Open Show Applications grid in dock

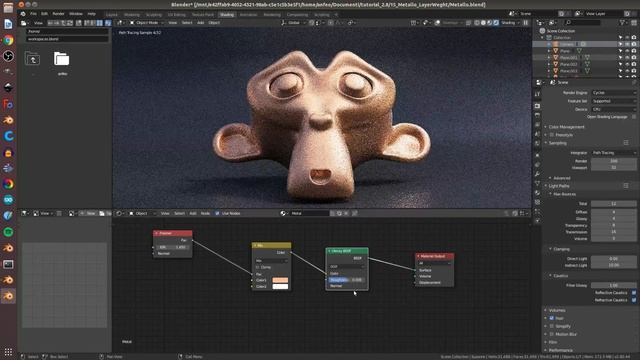pos(8,351)
